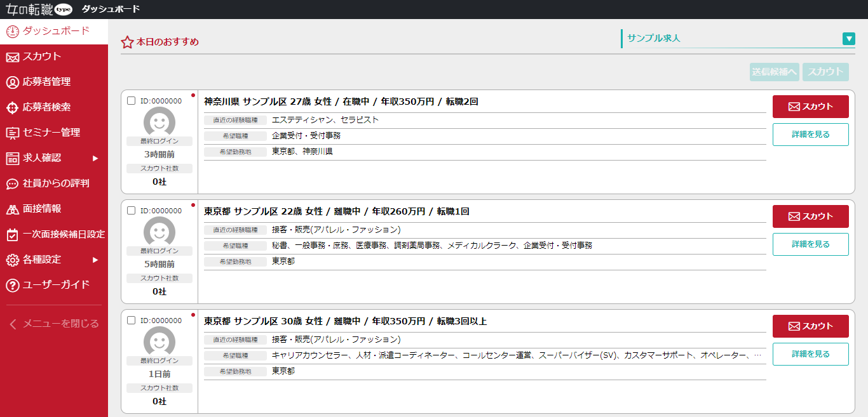Click the 女の転職 type logo
The height and width of the screenshot is (417, 868).
[39, 9]
